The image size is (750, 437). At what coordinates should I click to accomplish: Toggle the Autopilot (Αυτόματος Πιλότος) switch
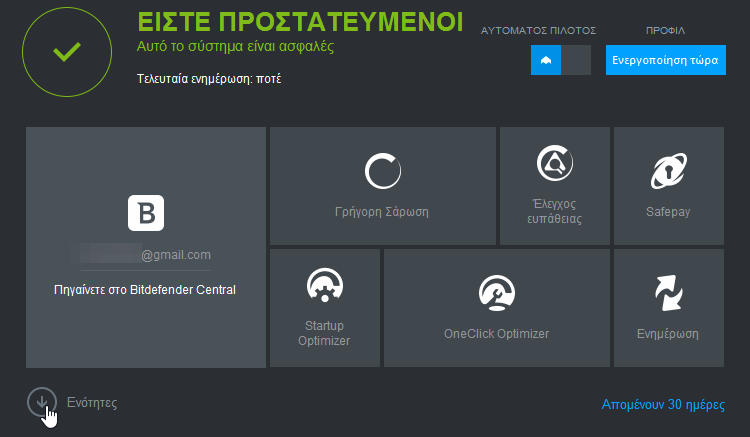coord(561,60)
